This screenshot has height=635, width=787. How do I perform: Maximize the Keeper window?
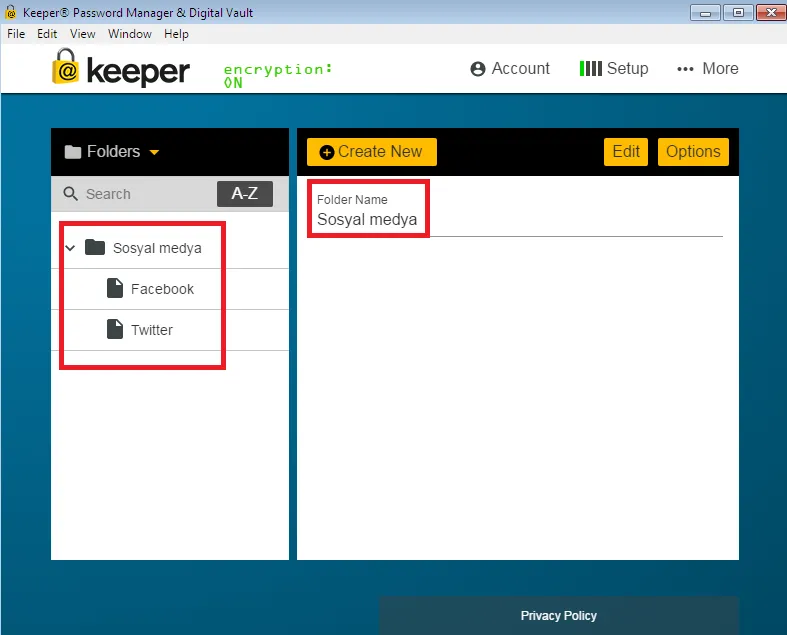[738, 13]
